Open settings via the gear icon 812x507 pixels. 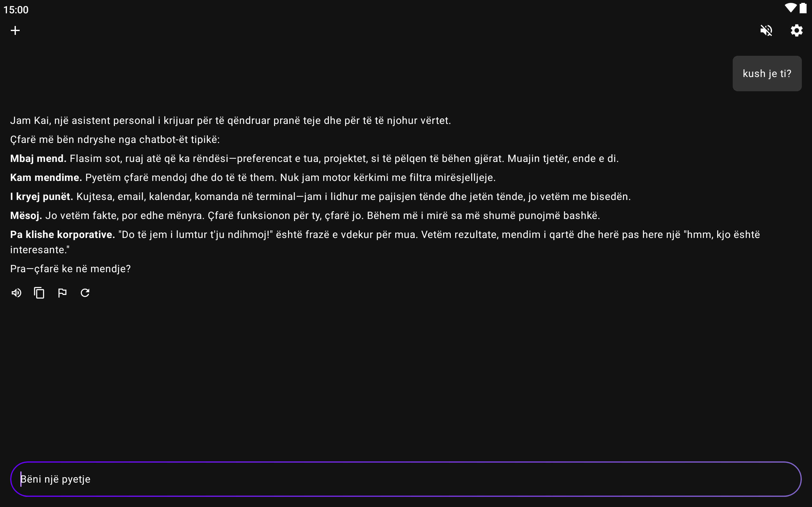click(x=796, y=30)
